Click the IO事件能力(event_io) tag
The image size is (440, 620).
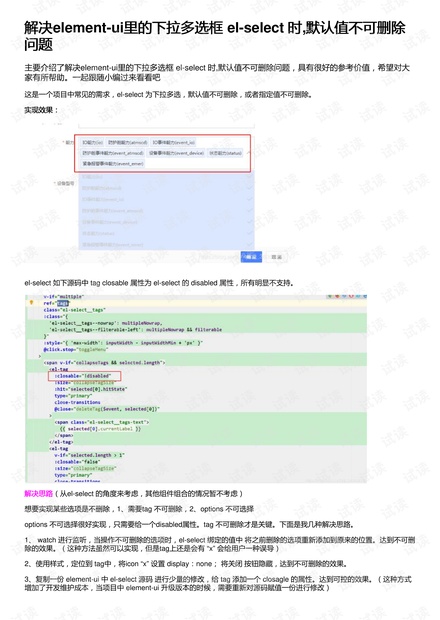pos(173,142)
